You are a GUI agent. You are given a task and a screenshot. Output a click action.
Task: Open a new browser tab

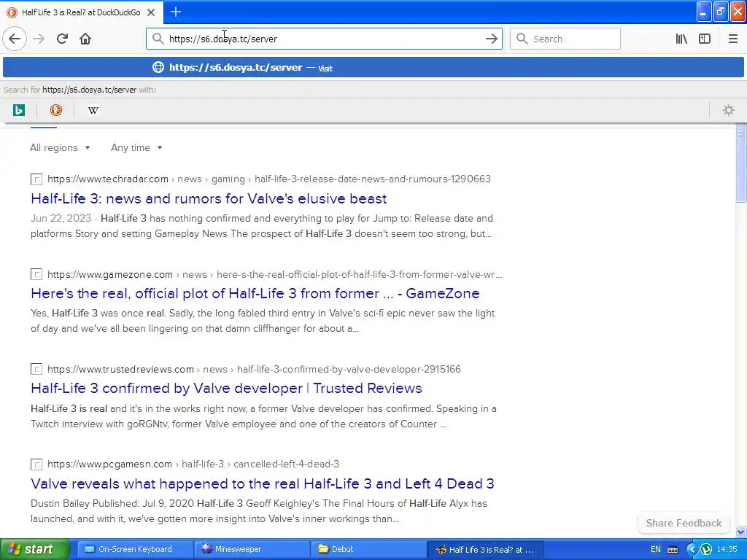click(x=175, y=12)
